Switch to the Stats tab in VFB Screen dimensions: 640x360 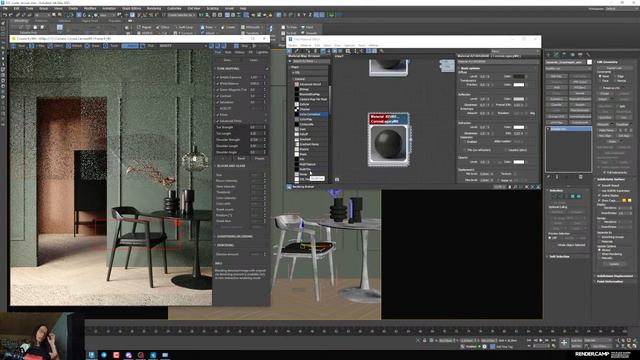(x=228, y=52)
